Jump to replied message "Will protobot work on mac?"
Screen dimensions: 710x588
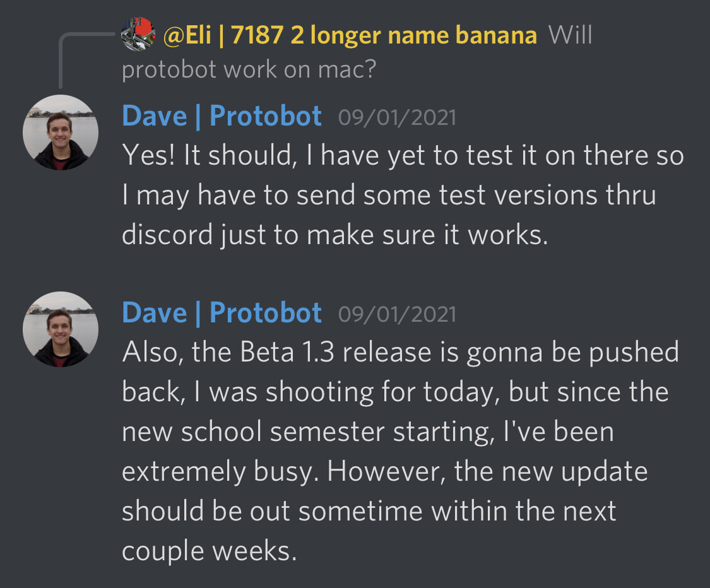click(x=249, y=69)
